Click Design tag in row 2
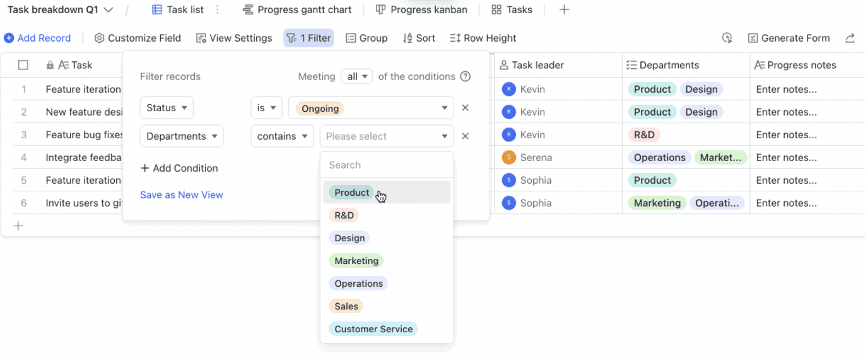Screen dimensions: 868x360 701,112
